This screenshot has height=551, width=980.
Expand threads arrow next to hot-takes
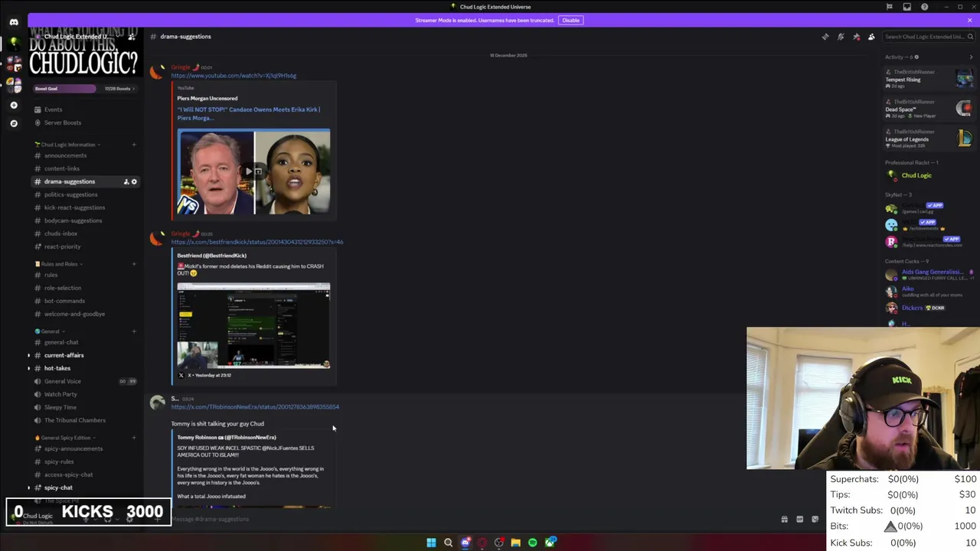pos(29,368)
